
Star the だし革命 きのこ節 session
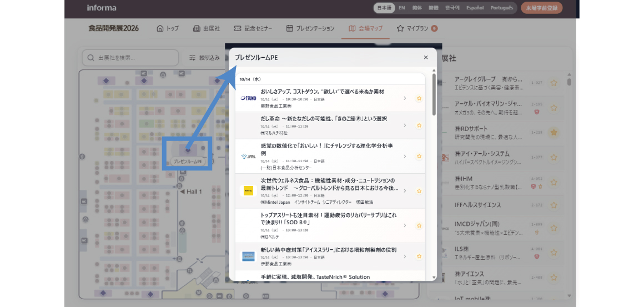tap(419, 125)
